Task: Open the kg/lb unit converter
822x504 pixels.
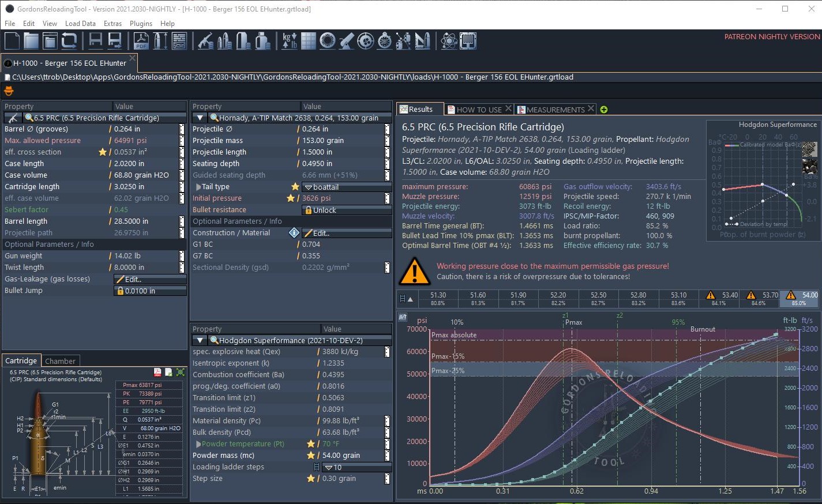Action: (x=289, y=41)
